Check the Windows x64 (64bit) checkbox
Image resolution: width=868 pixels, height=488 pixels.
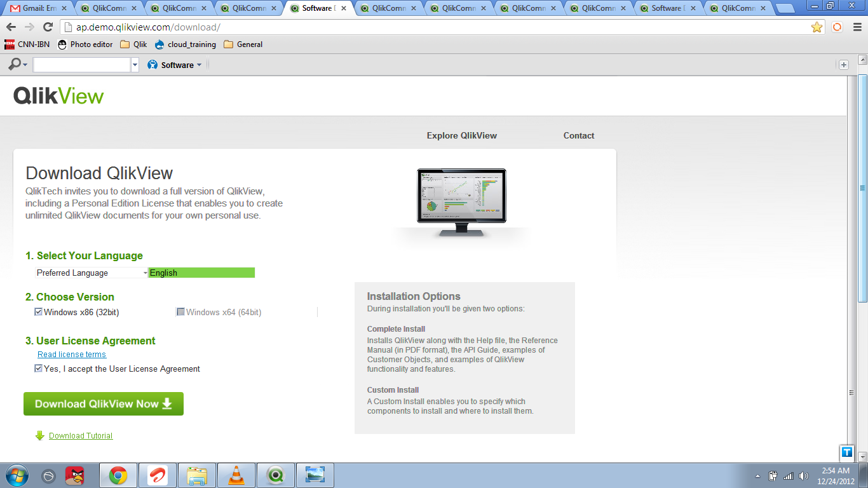click(x=180, y=312)
